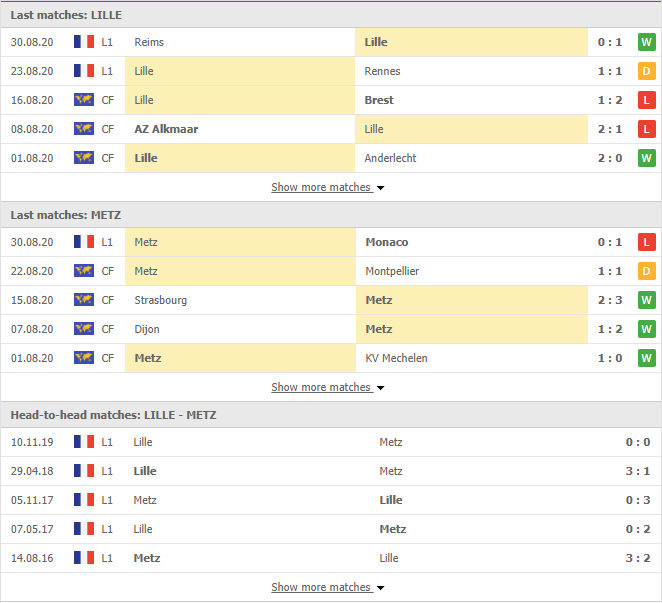Click the world flag icon for Lille–Brest
The width and height of the screenshot is (662, 603).
(x=83, y=100)
